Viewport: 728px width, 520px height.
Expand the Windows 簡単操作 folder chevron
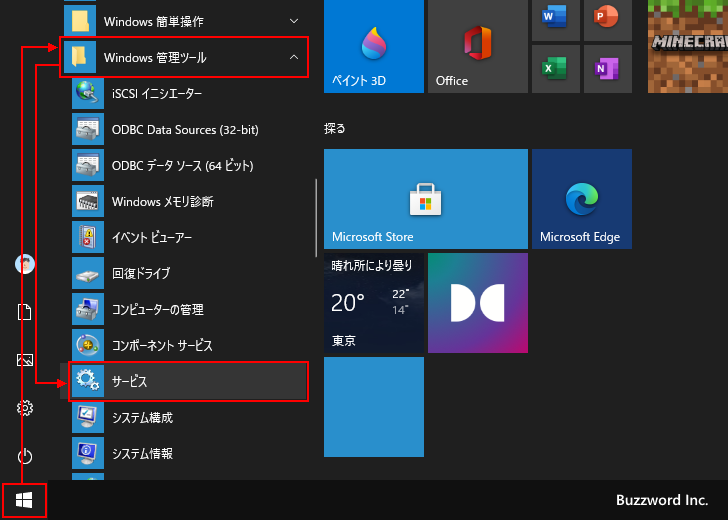point(294,21)
